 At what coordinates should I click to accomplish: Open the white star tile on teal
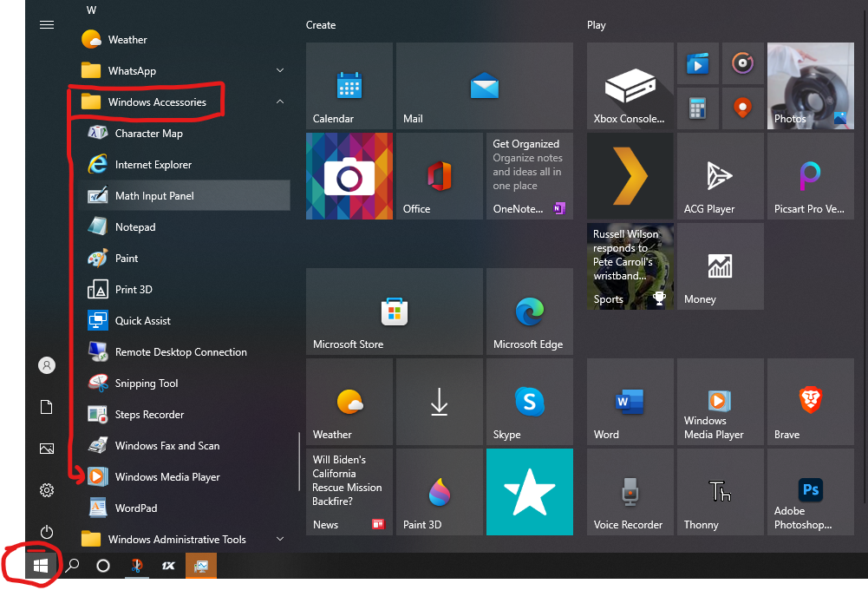tap(530, 492)
